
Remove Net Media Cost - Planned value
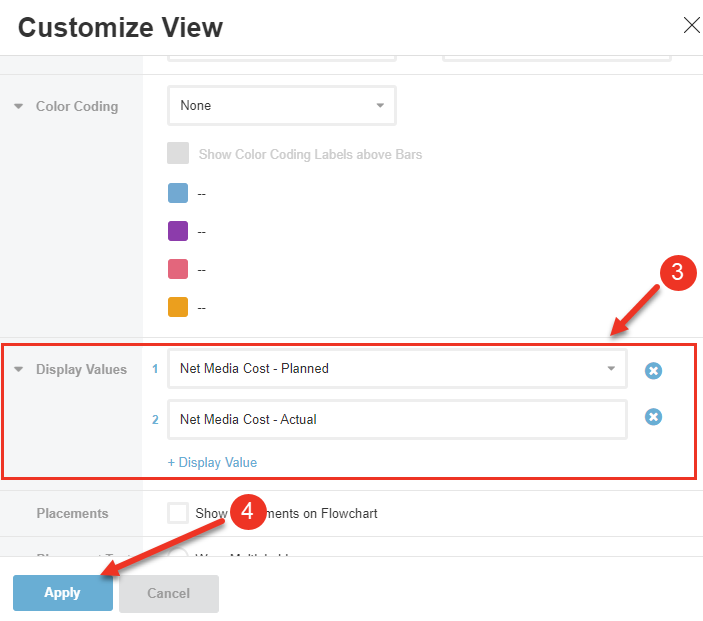tap(653, 371)
